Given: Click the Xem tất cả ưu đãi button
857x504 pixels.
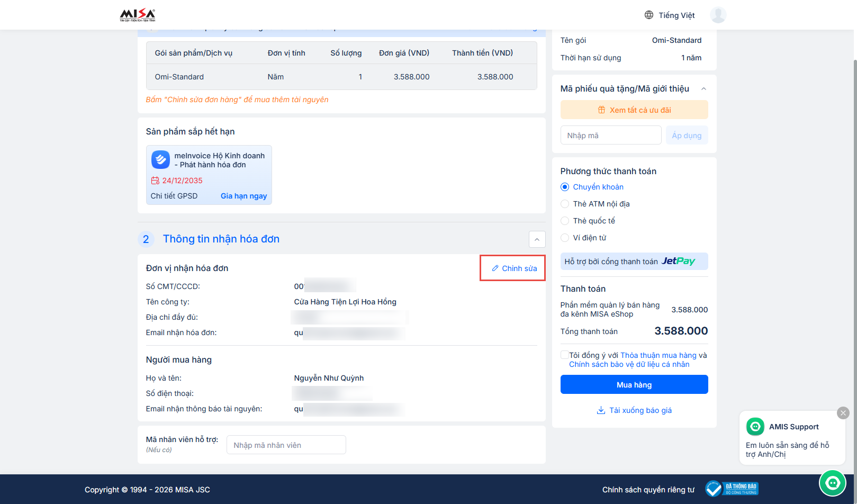Looking at the screenshot, I should [x=634, y=110].
